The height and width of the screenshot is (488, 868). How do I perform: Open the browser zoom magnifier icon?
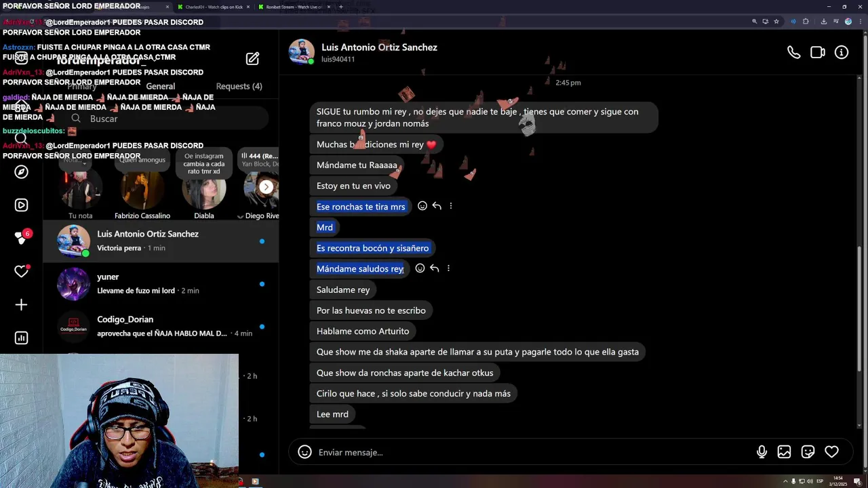[754, 22]
